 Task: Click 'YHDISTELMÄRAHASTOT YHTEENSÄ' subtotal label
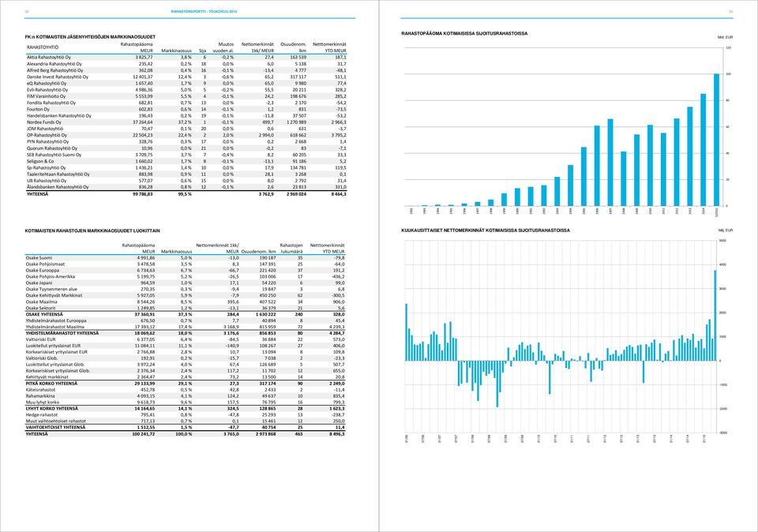62,333
